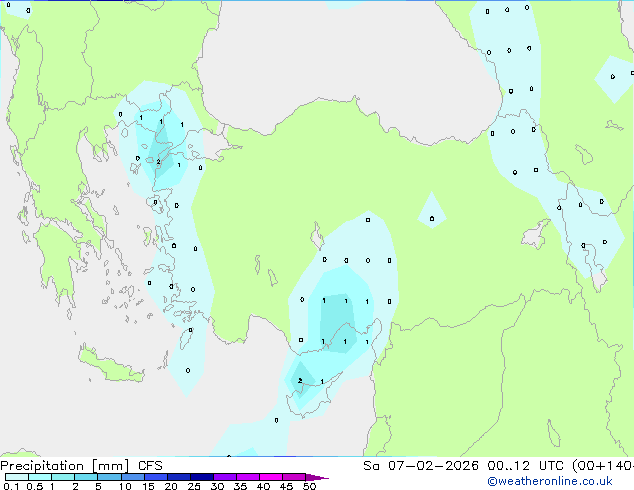634x490 pixels.
Task: Select magenta swatch between 40 and 45
Action: click(271, 477)
